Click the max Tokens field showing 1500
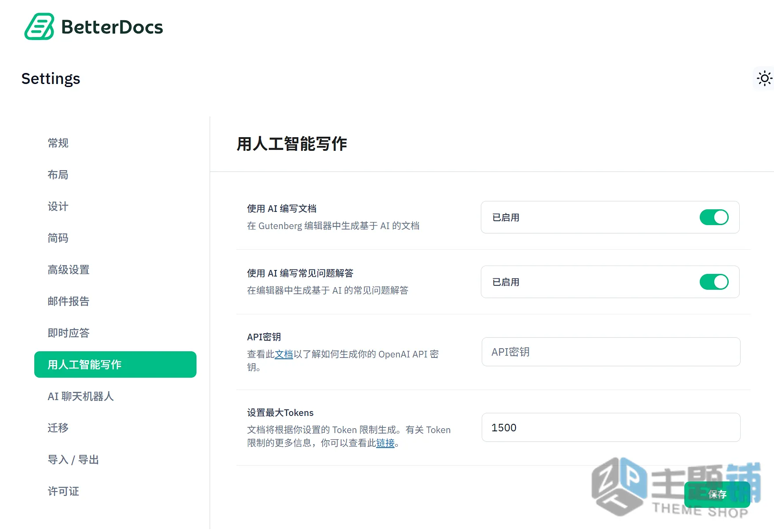The width and height of the screenshot is (774, 532). click(611, 427)
